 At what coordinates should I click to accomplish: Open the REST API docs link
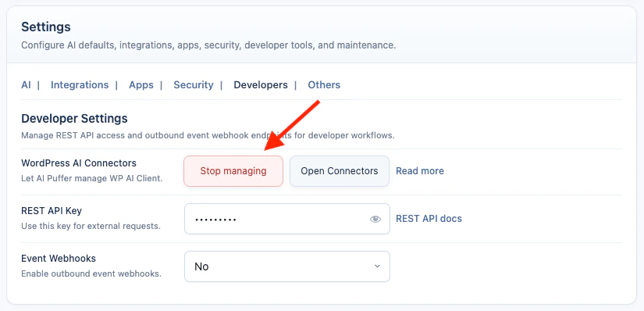pos(429,219)
